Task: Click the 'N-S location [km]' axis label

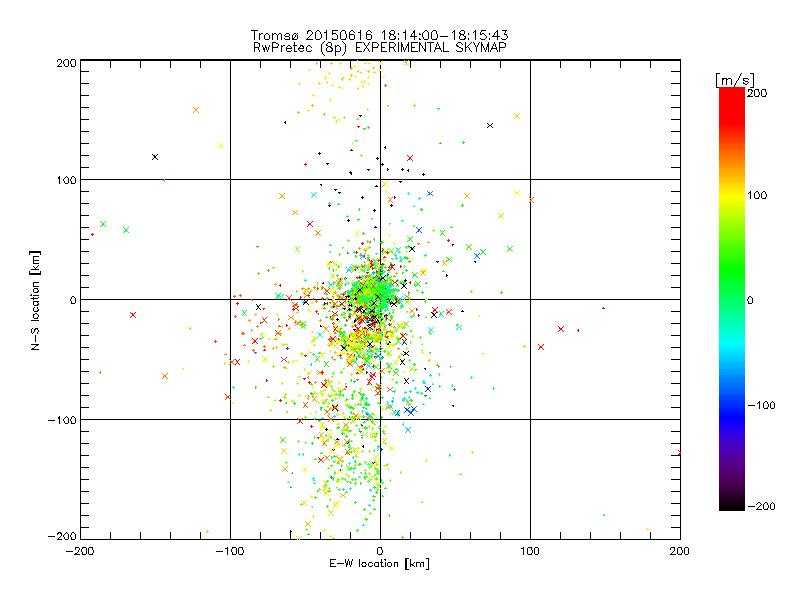Action: coord(35,301)
